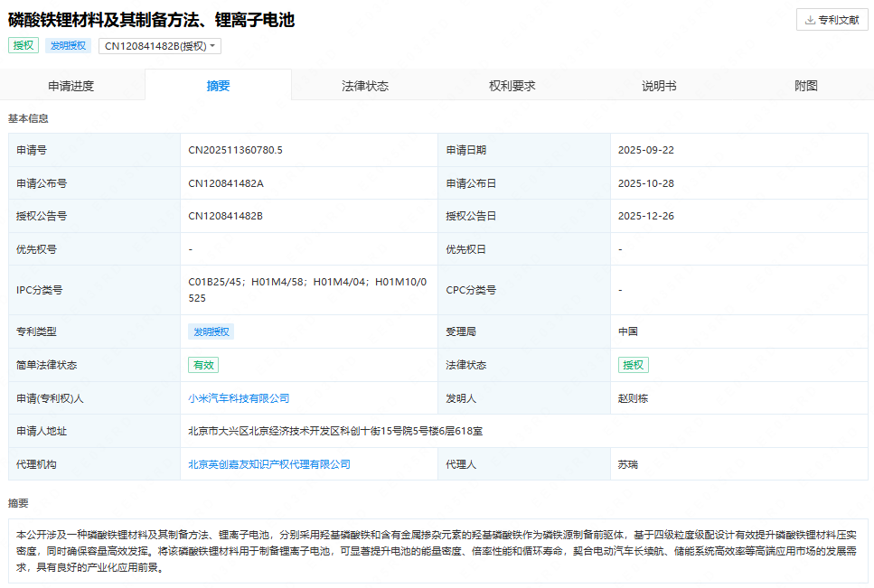Click the 授权 green badge below title
This screenshot has height=588, width=874.
[x=23, y=45]
